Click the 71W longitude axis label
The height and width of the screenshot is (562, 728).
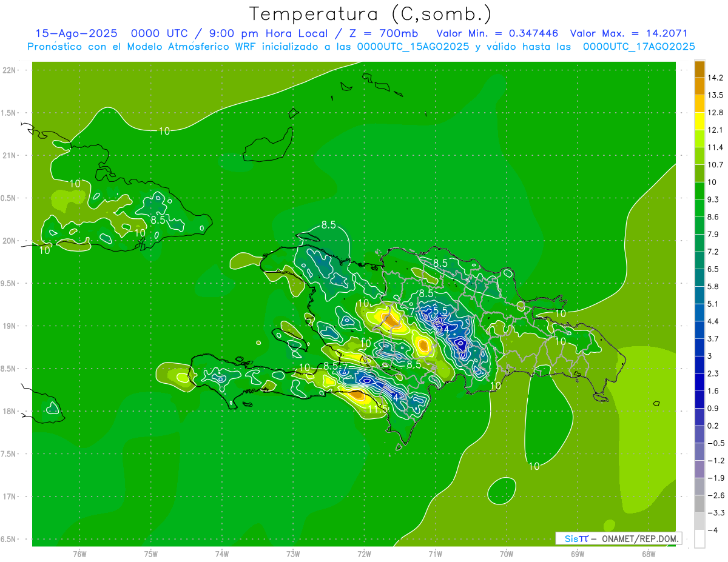435,554
